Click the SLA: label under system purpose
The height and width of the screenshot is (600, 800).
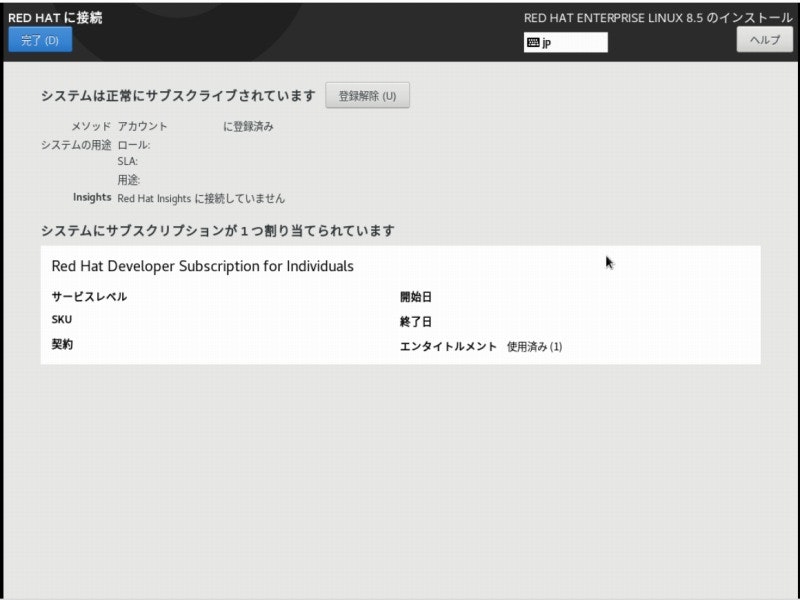point(128,162)
